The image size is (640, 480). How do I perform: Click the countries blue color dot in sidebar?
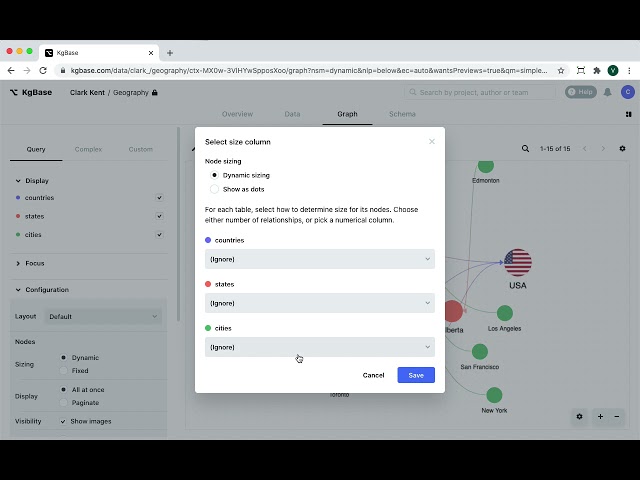(x=18, y=198)
